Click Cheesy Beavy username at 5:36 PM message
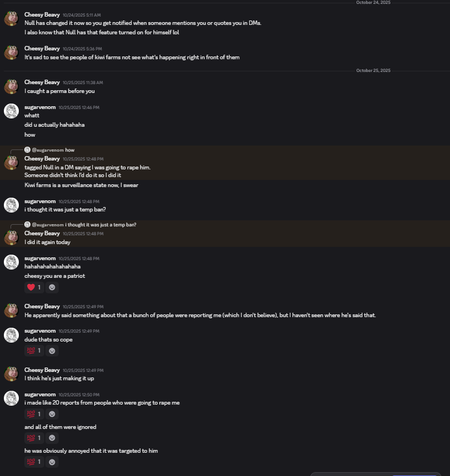This screenshot has width=450, height=476. 42,49
